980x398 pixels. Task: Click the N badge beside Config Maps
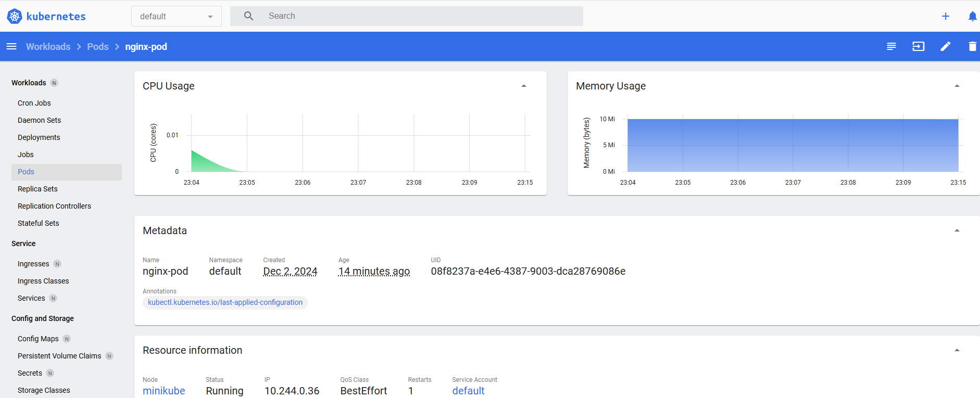(x=67, y=339)
